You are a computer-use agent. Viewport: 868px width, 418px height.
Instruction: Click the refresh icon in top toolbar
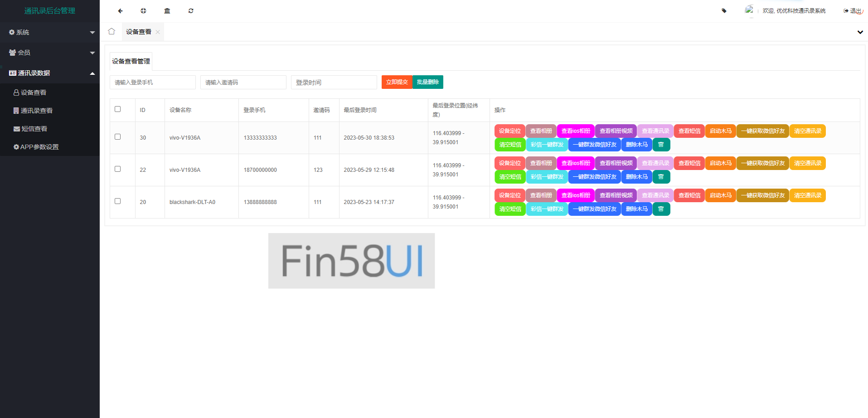pos(191,11)
